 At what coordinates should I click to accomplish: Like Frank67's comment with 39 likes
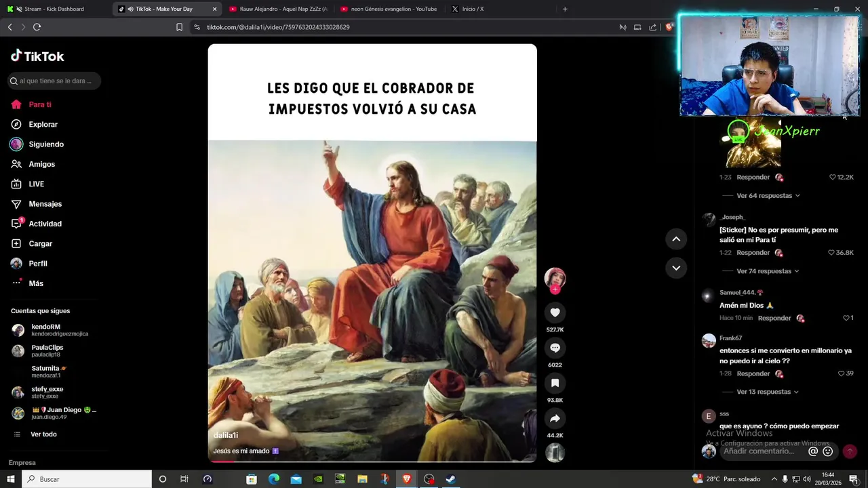[841, 373]
